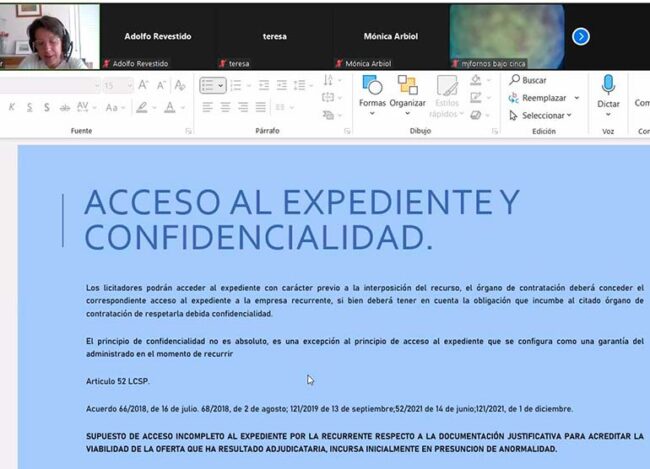Apply the font color A

point(170,107)
